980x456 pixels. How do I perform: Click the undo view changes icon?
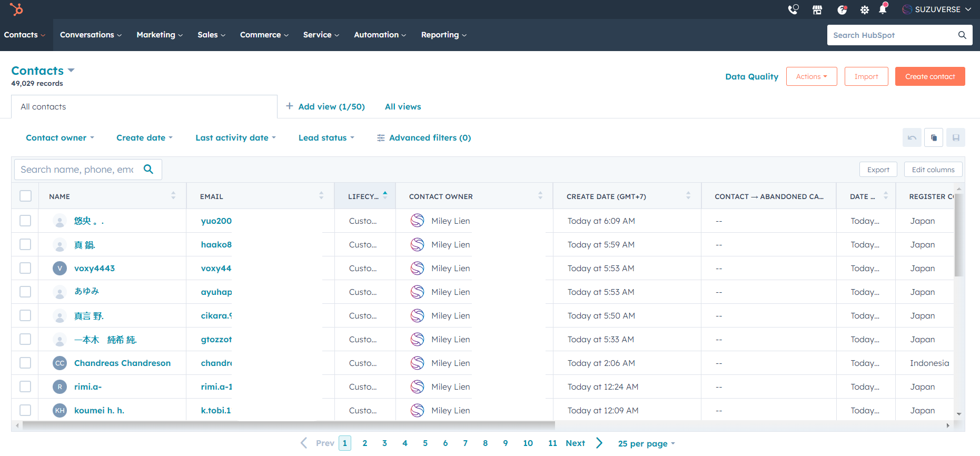[x=912, y=137]
